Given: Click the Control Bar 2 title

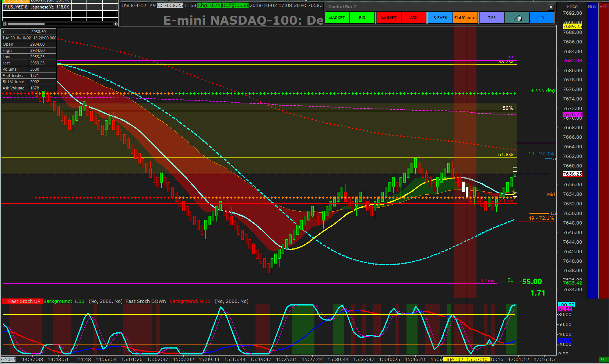Looking at the screenshot, I should coord(342,7).
